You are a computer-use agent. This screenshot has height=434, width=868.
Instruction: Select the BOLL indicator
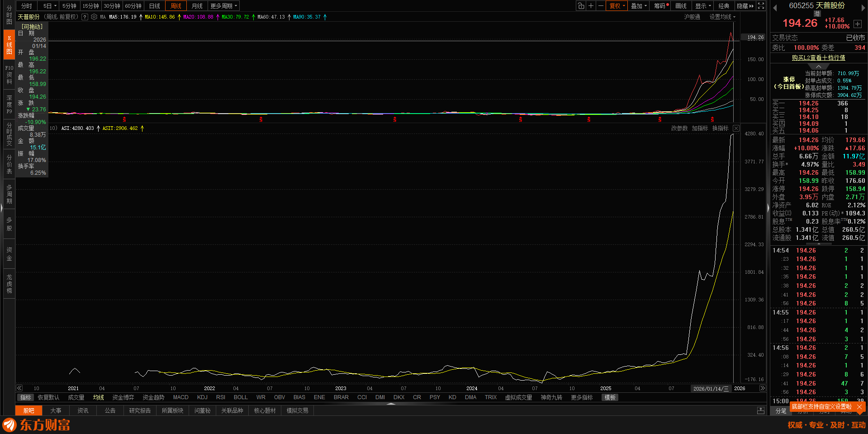pyautogui.click(x=241, y=397)
